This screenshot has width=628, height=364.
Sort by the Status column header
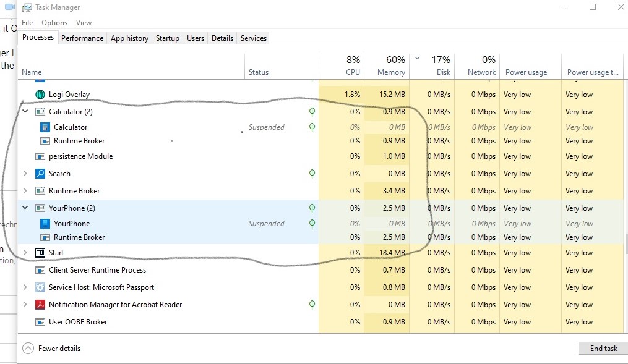[x=282, y=66]
